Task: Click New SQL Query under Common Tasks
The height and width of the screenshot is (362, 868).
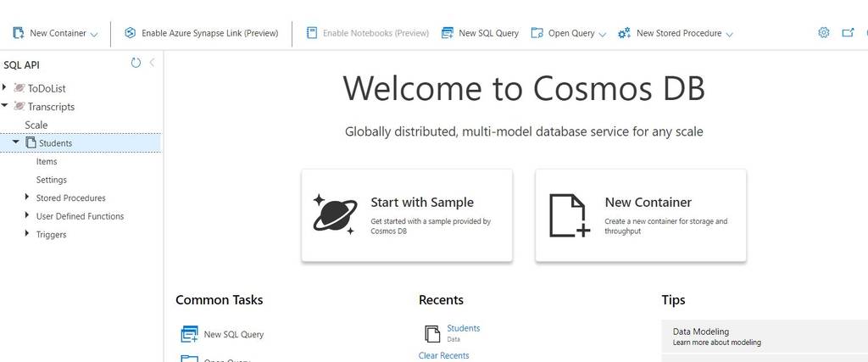Action: pyautogui.click(x=234, y=334)
